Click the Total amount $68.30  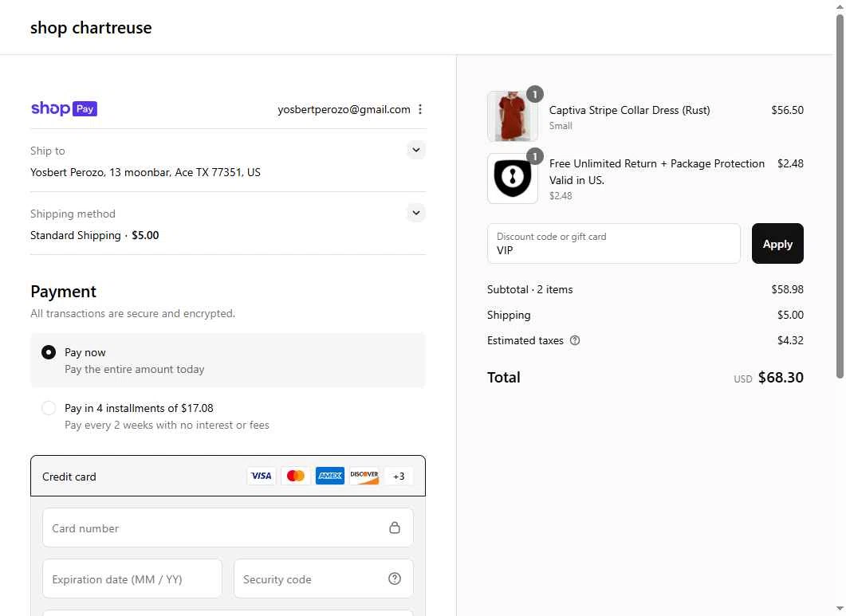point(780,377)
